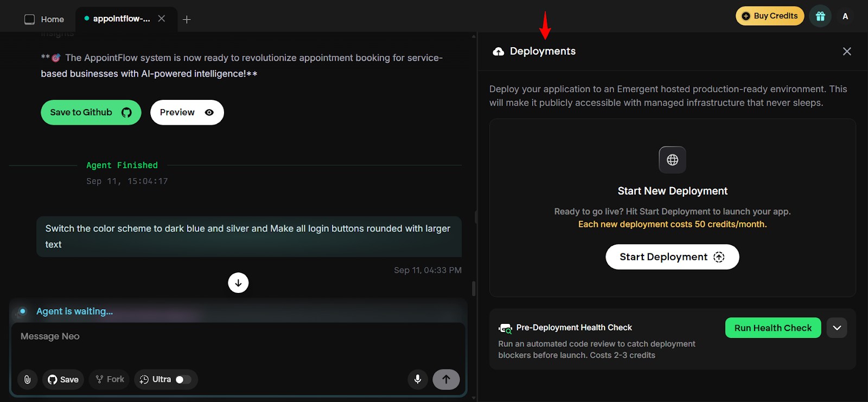This screenshot has height=402, width=868.
Task: Jump to latest message arrow button
Action: point(238,283)
